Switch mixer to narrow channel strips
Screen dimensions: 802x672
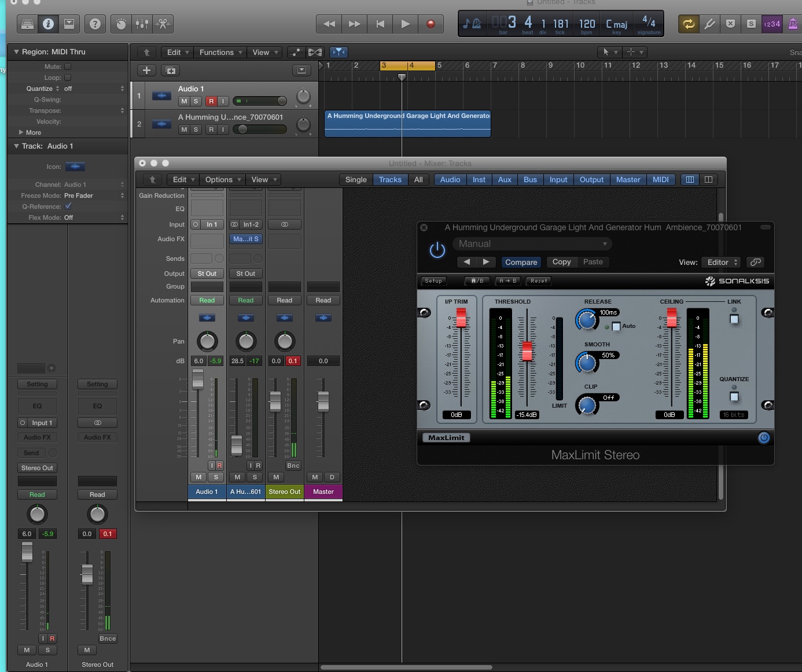(690, 180)
